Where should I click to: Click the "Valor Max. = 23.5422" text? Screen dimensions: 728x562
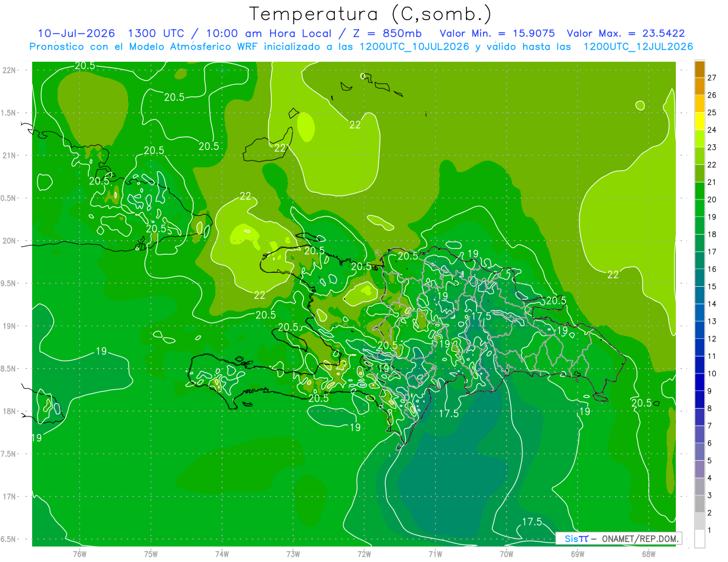tap(625, 33)
